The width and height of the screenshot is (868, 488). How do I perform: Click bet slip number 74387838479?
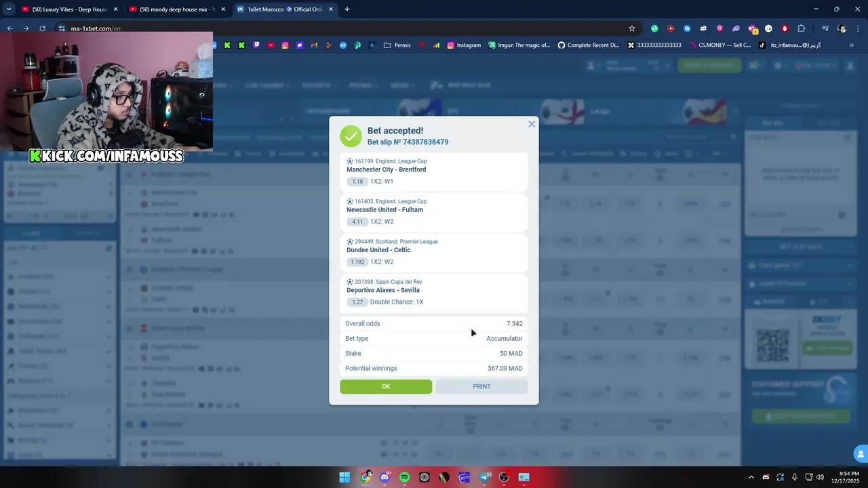click(408, 142)
